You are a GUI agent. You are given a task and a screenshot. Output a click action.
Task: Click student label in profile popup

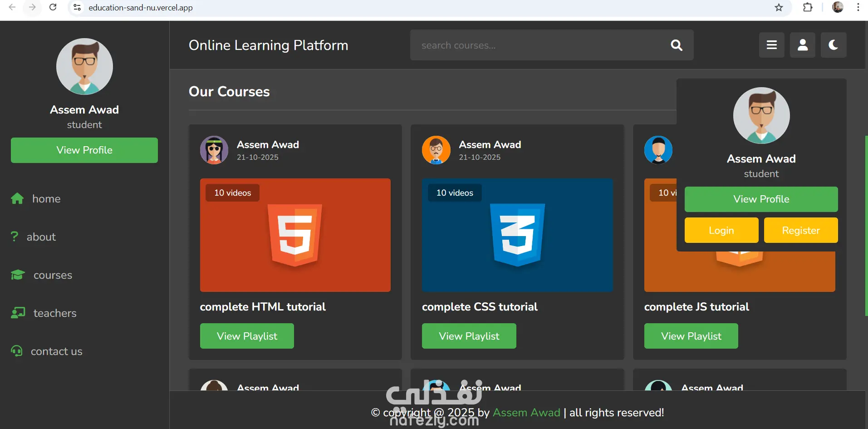(761, 174)
